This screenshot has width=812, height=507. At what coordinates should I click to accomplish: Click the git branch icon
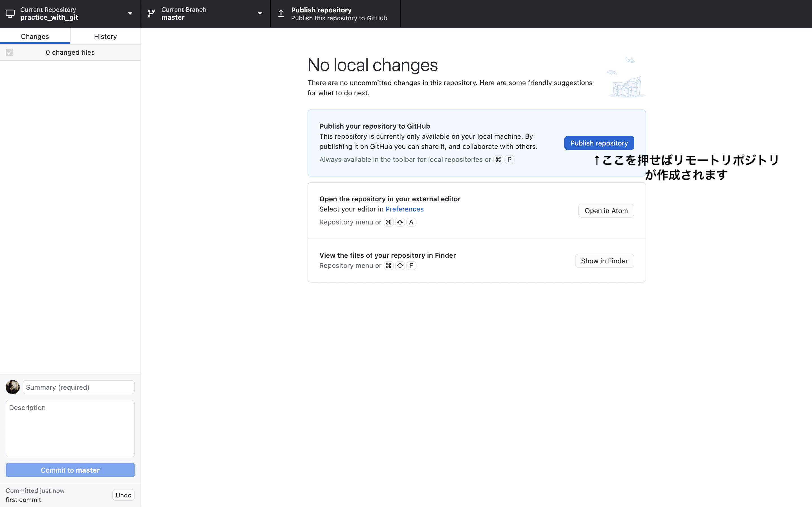151,14
